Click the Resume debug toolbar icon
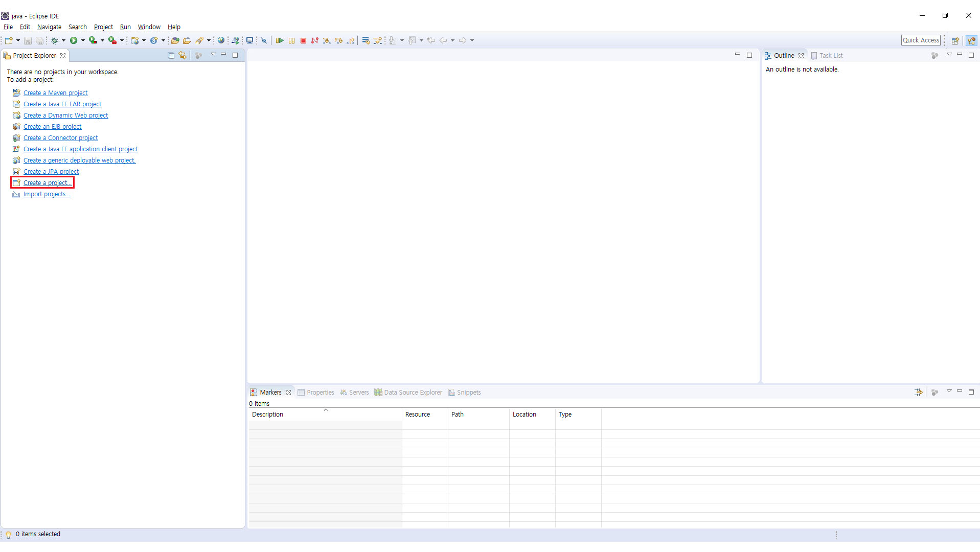The width and height of the screenshot is (980, 552). (x=280, y=40)
